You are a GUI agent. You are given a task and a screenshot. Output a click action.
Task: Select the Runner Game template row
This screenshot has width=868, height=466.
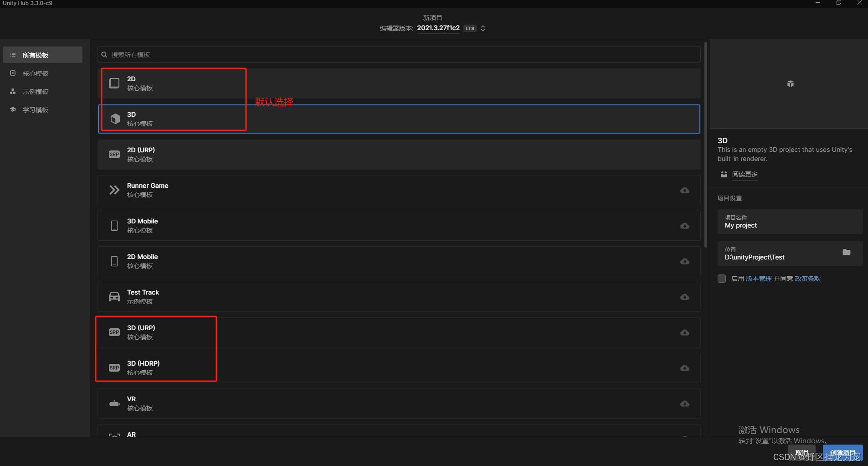click(399, 190)
